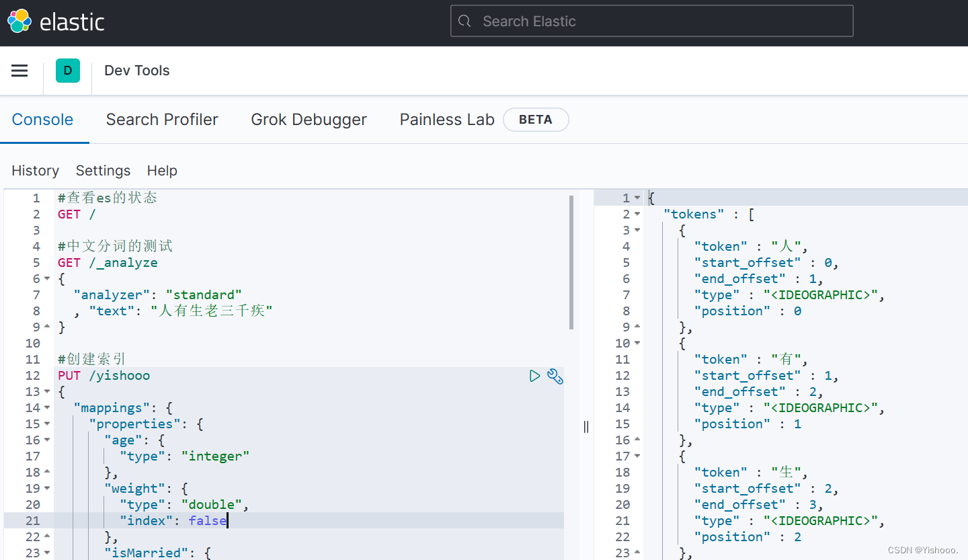Collapse the age block at line 16
This screenshot has height=560, width=968.
tap(47, 440)
